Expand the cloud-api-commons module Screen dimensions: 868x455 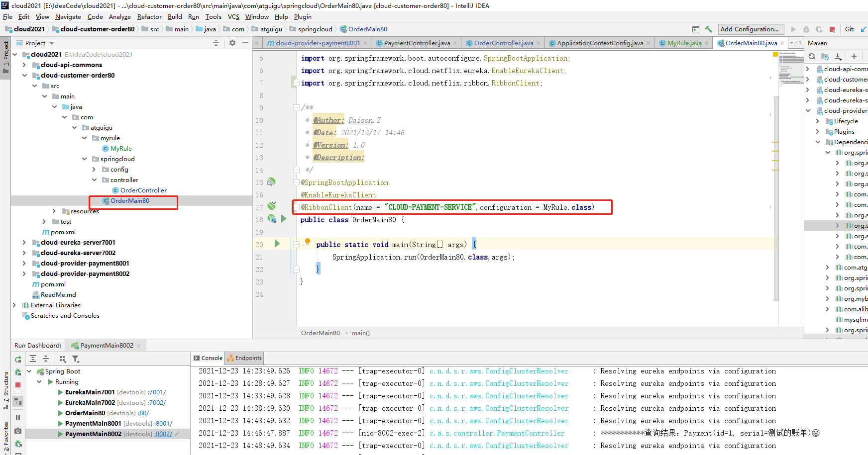24,65
